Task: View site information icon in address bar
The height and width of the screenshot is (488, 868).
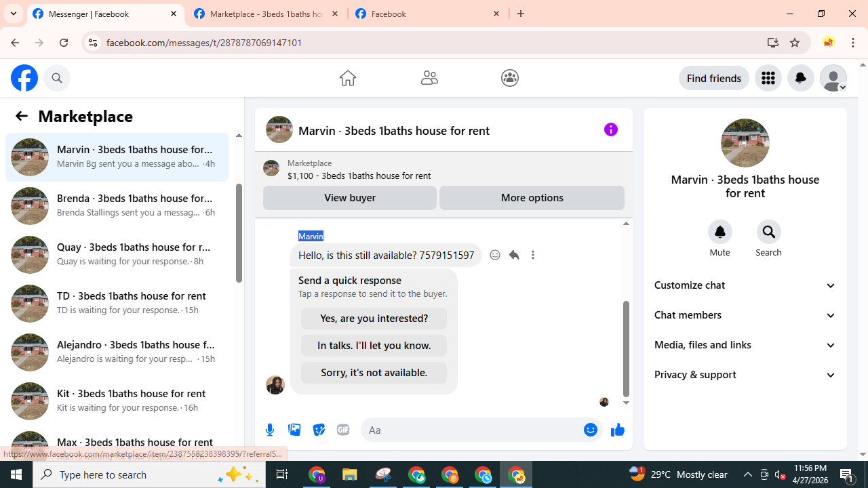Action: pos(92,42)
